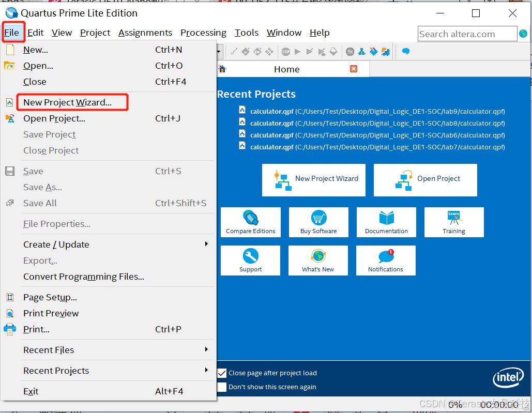Click the globe icon beside the search box

(x=523, y=34)
